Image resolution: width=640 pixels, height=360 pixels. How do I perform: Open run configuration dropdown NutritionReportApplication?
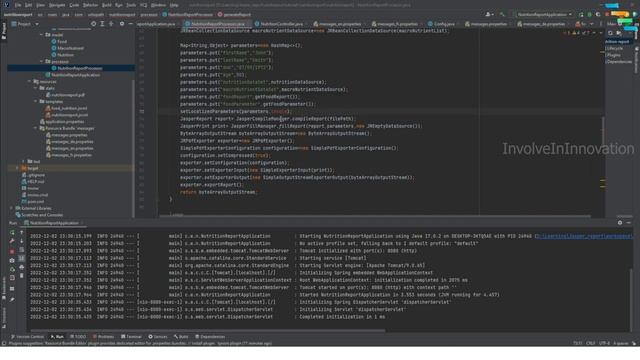coord(544,15)
